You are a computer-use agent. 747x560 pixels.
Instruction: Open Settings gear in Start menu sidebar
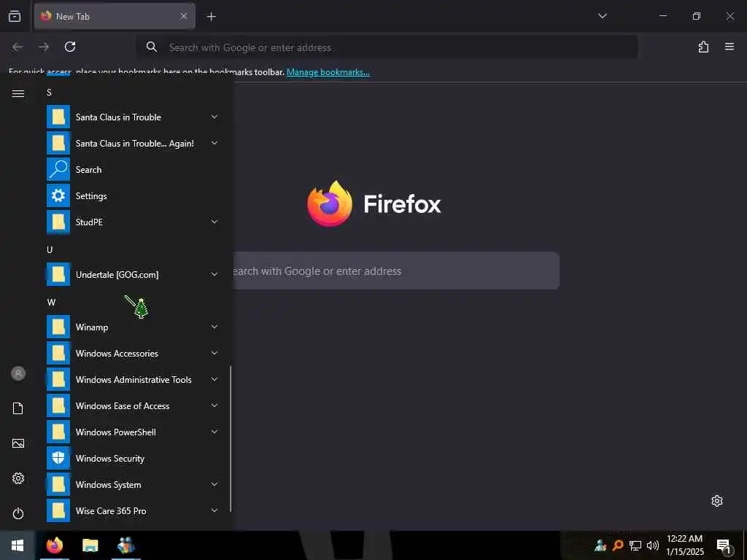click(x=18, y=478)
